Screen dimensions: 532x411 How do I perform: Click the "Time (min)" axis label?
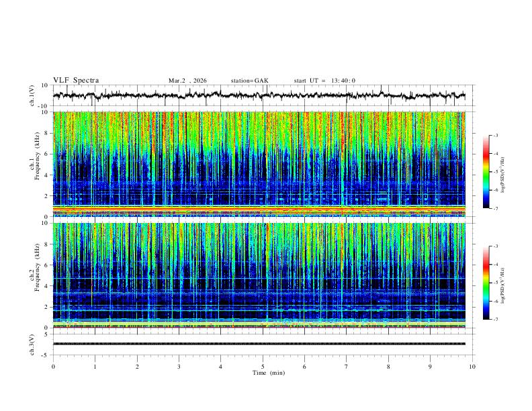pos(269,373)
